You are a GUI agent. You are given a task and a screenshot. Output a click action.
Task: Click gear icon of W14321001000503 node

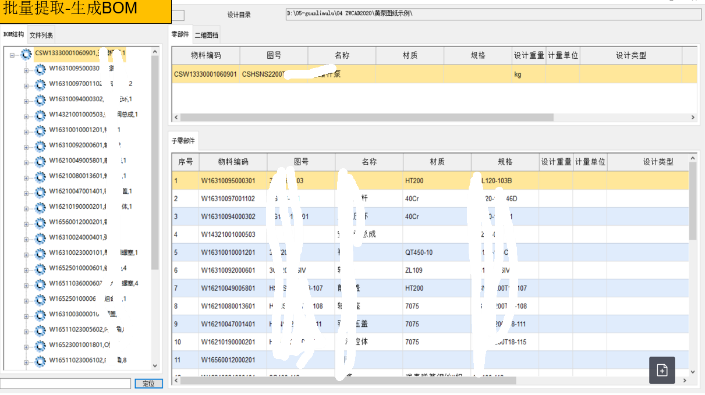(x=40, y=115)
